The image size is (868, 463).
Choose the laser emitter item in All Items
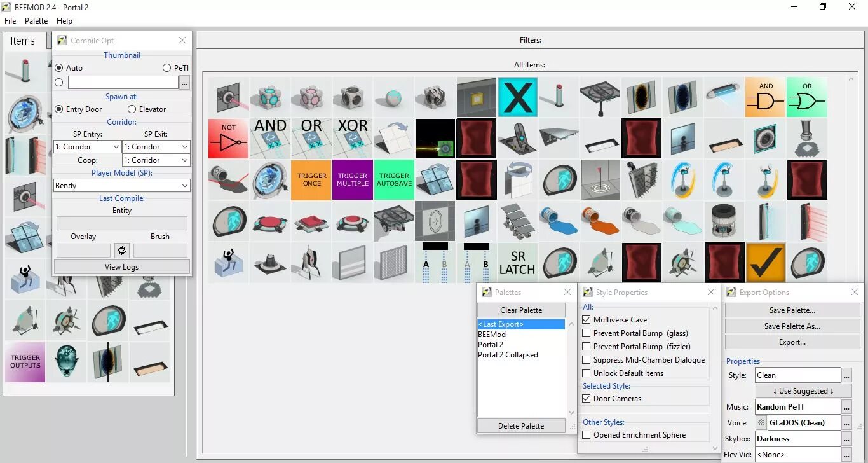click(228, 97)
